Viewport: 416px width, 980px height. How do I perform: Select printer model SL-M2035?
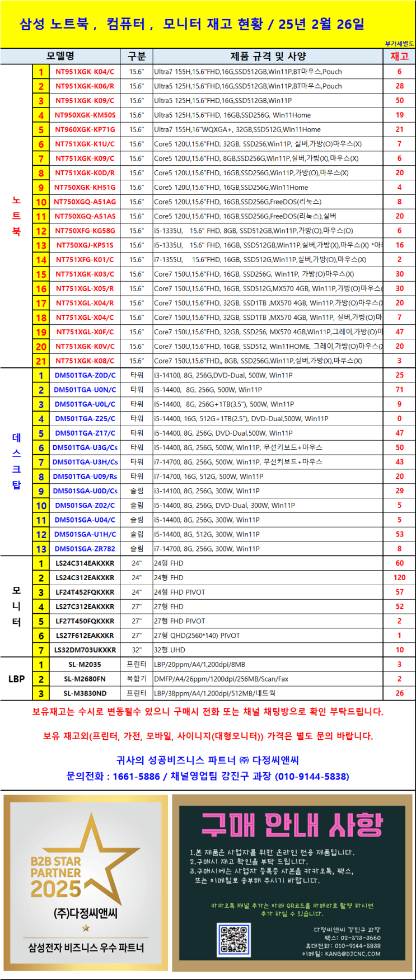(x=85, y=665)
